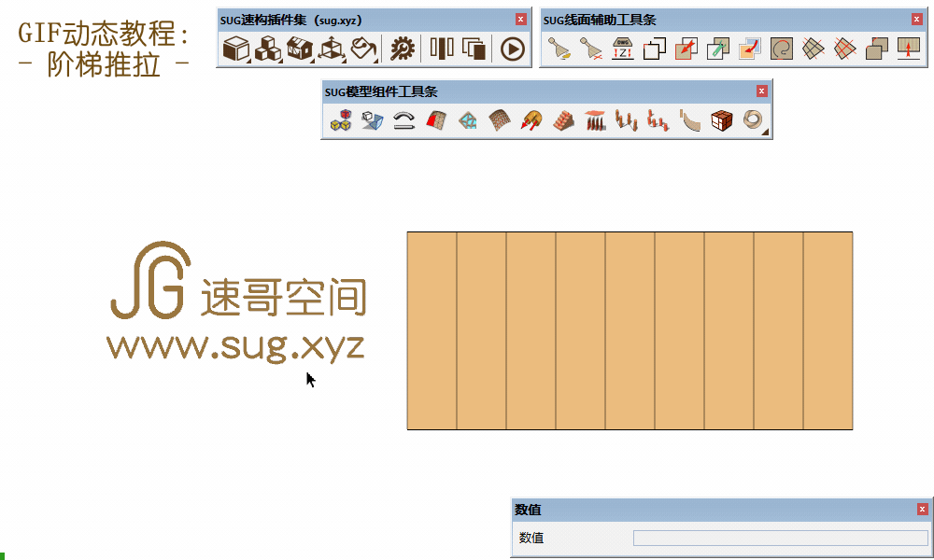This screenshot has height=560, width=934.
Task: Close the SUG速构插件集 toolbar
Action: coord(520,20)
